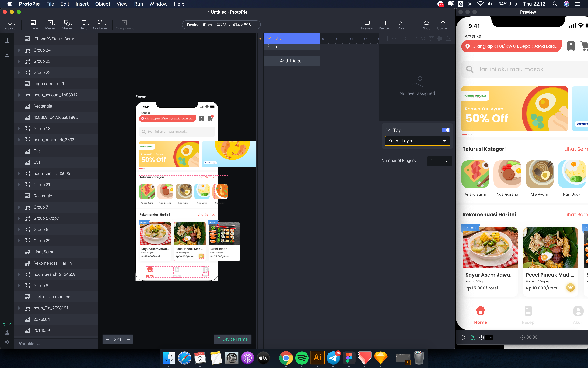Open the Insert menu
The width and height of the screenshot is (588, 368).
pyautogui.click(x=82, y=4)
